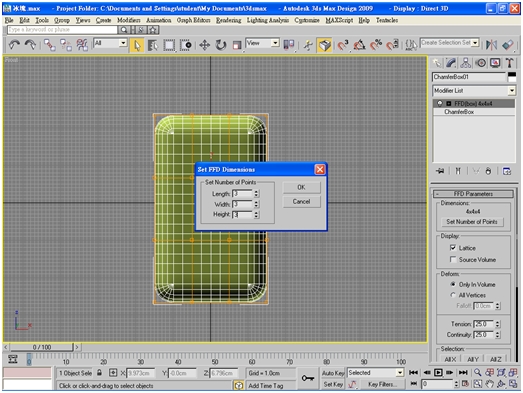
Task: Select the Only In Volume radio button
Action: 453,284
